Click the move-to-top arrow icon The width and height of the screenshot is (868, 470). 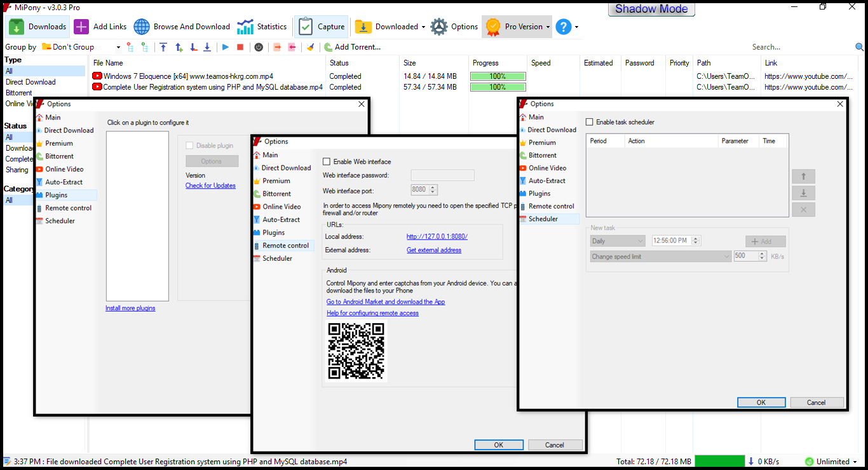[163, 47]
